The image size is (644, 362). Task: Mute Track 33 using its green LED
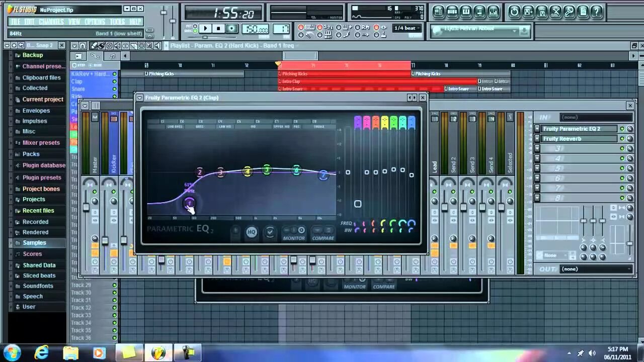pos(114,315)
